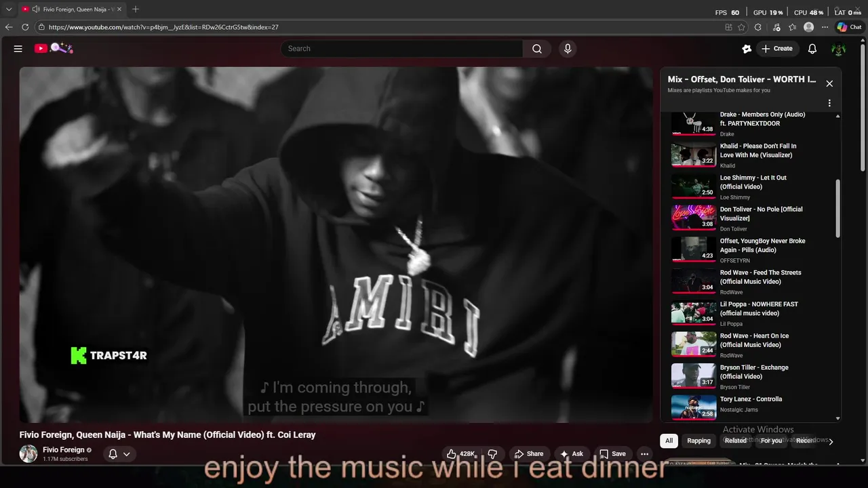The image size is (868, 488).
Task: Open browser settings and more ellipsis
Action: [x=825, y=27]
